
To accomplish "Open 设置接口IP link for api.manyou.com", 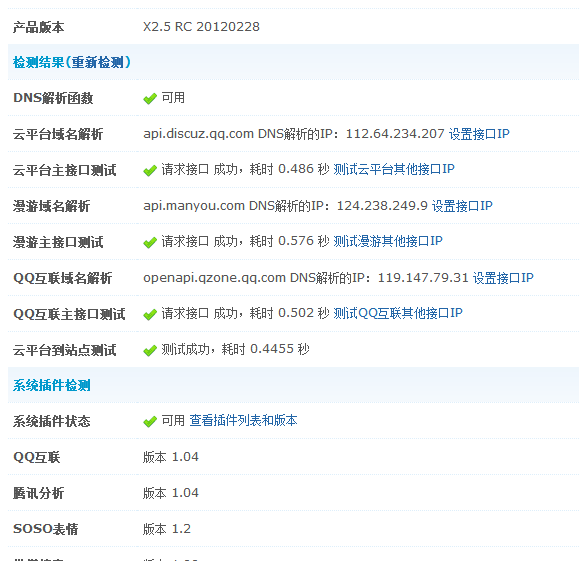I will pos(462,206).
